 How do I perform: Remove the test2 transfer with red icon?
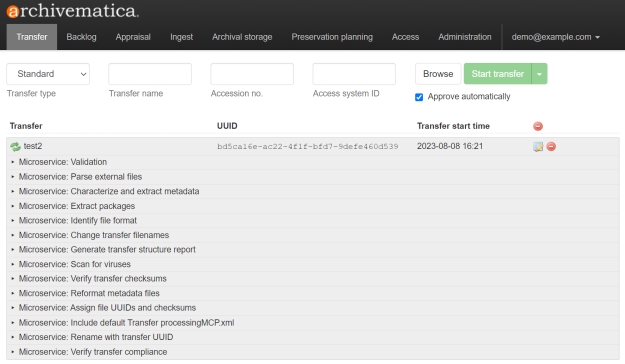pos(551,146)
